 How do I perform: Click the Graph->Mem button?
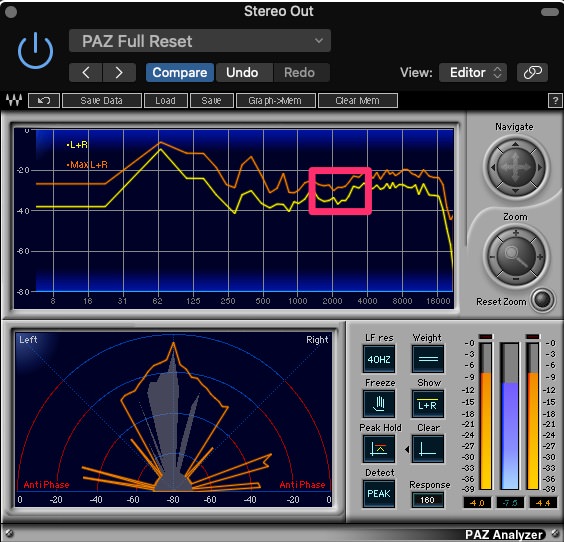tap(276, 100)
